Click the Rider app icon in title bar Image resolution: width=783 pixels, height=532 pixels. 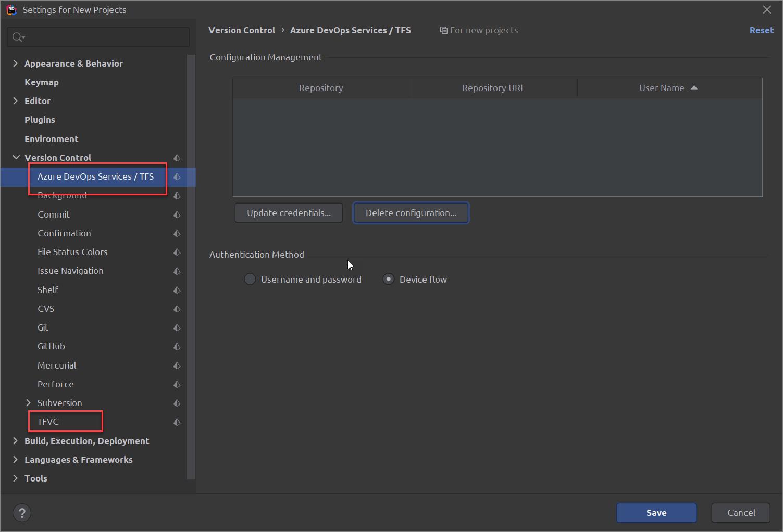11,9
